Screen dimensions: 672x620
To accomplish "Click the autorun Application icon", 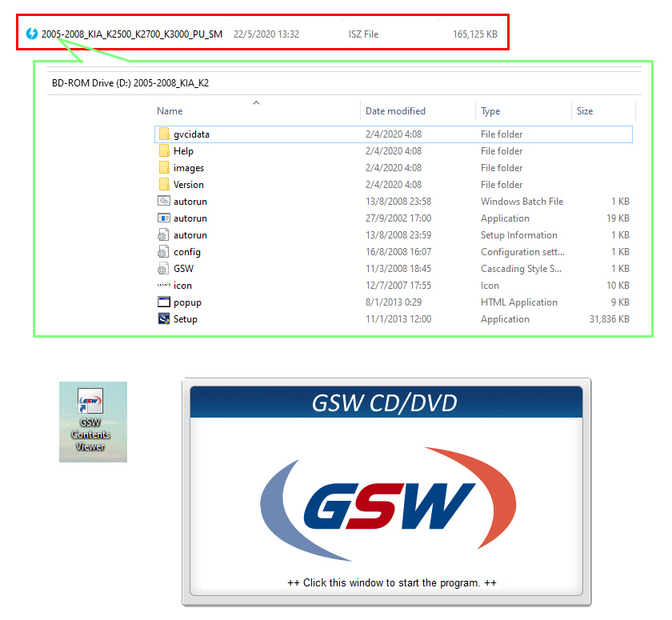I will click(164, 218).
